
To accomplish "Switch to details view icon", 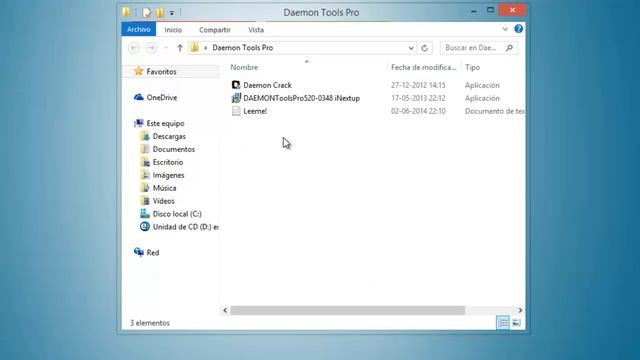I will [x=503, y=323].
